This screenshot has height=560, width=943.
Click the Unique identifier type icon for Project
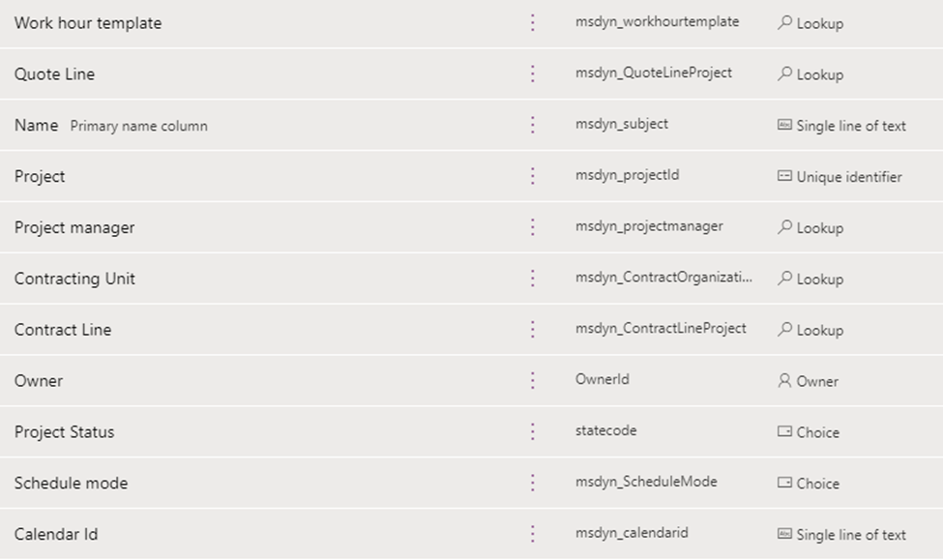[x=784, y=177]
